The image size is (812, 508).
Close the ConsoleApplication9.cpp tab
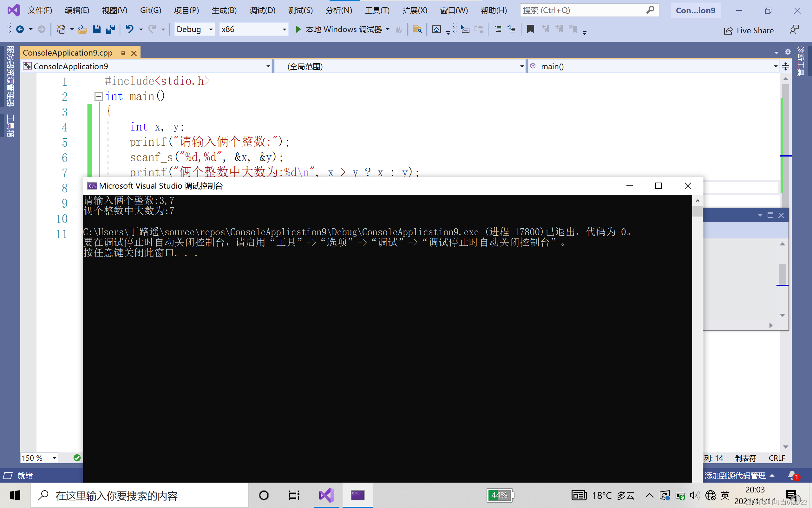pyautogui.click(x=134, y=53)
